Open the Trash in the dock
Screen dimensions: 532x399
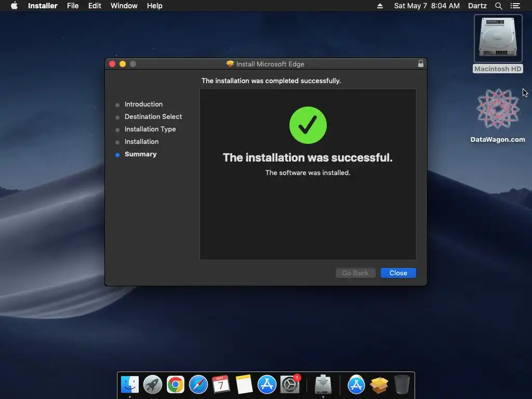tap(402, 384)
